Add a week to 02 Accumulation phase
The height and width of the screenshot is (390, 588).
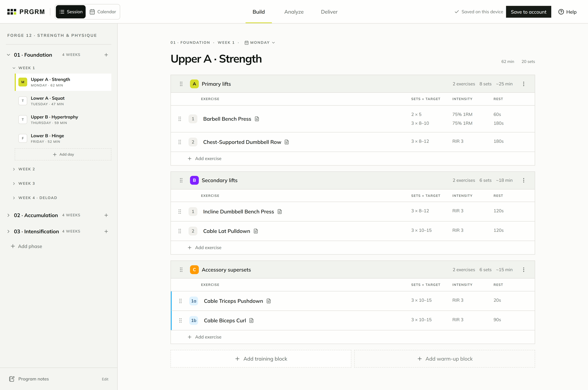click(x=106, y=215)
